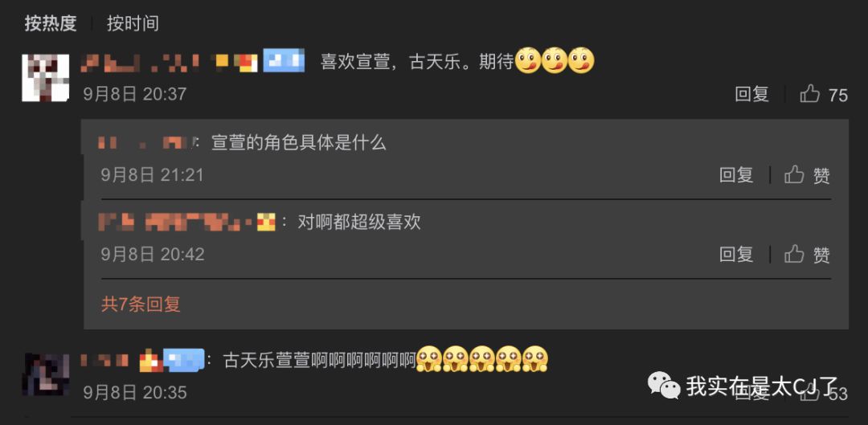Click the level badge beside first commenter's name
Image resolution: width=868 pixels, height=425 pixels.
tap(284, 60)
